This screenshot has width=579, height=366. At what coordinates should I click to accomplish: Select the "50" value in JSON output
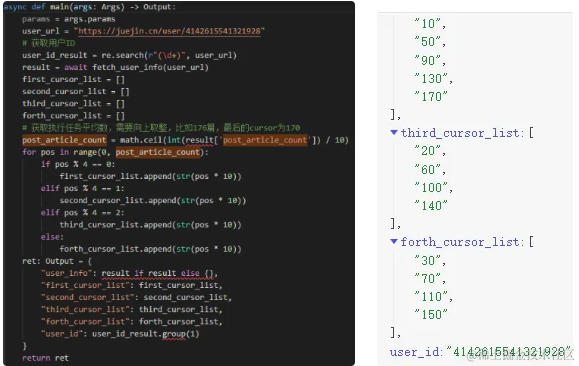429,42
